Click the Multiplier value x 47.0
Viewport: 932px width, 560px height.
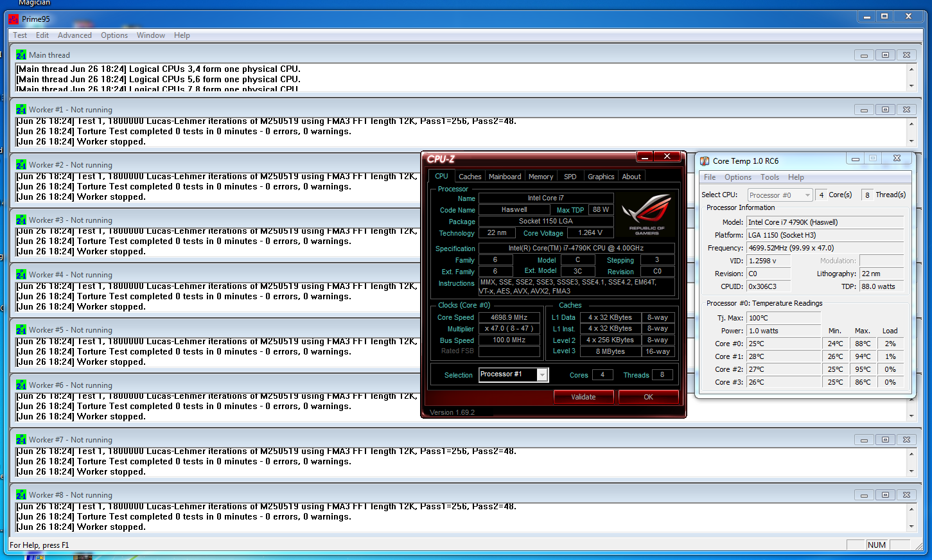click(509, 329)
